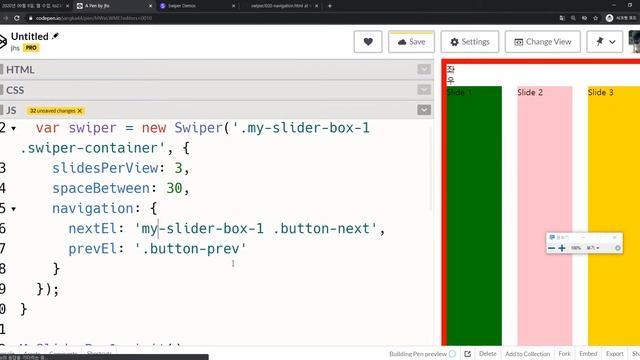Select the HTML editor panel header

216,69
